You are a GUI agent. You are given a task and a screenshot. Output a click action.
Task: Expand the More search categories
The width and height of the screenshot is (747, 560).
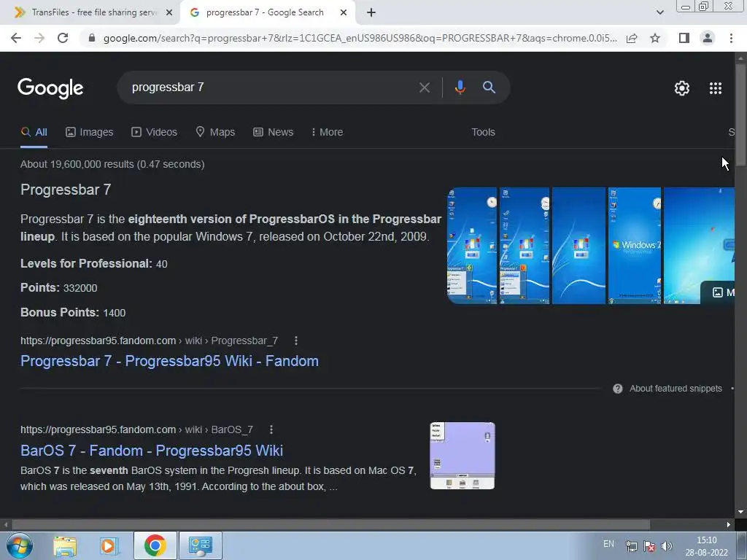pos(327,133)
